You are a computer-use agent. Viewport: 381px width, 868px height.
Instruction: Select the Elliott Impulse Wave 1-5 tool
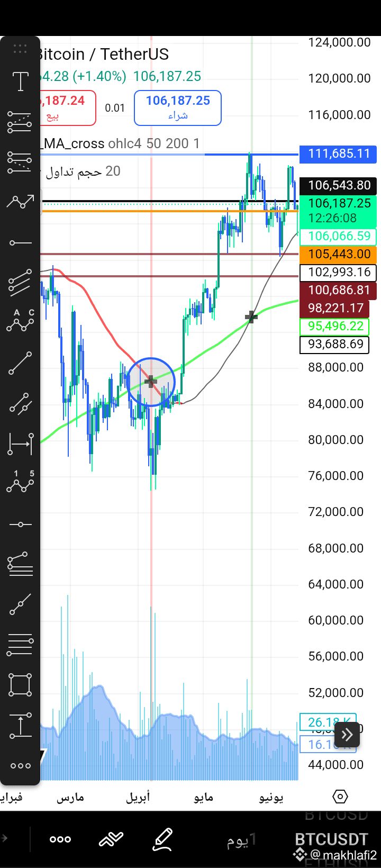(20, 483)
